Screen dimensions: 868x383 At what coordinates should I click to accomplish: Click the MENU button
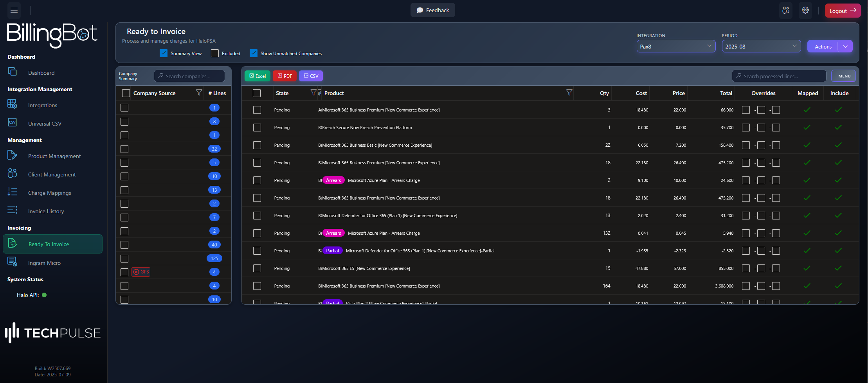[843, 76]
